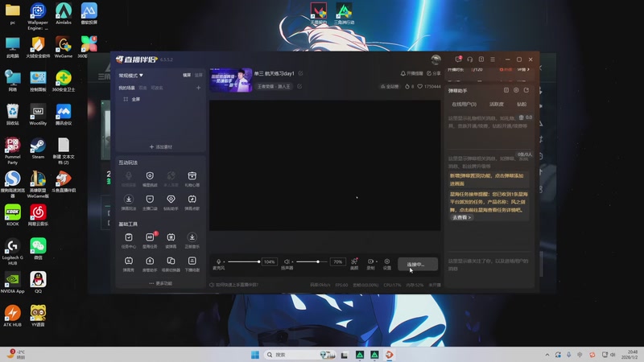Screen dimensions: 644x362
Task: Toggle 开播提醒 broadcast reminder bell
Action: tap(411, 73)
